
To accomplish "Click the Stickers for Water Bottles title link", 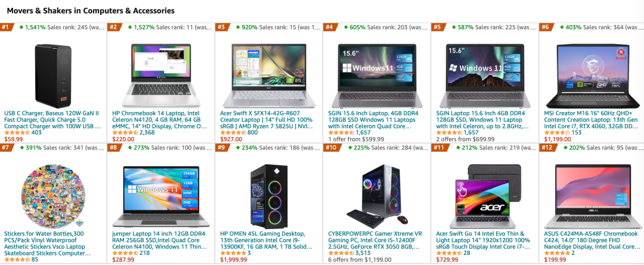I will [x=47, y=244].
